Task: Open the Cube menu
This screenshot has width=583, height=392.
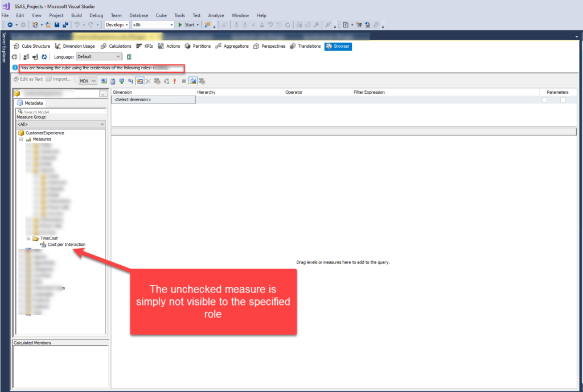Action: 161,15
